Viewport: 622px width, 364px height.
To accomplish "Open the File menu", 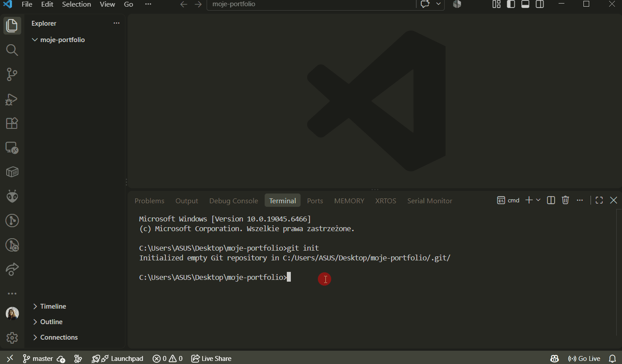I will [x=27, y=4].
